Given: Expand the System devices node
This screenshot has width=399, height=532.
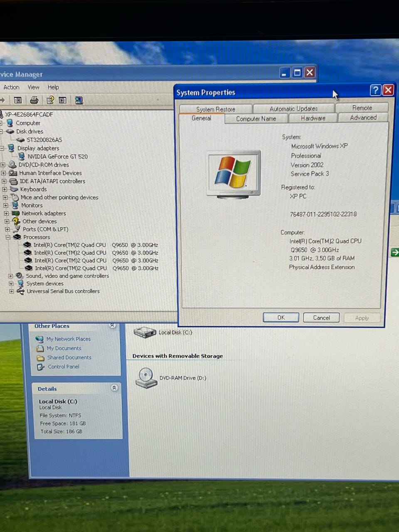Looking at the screenshot, I should [x=11, y=283].
